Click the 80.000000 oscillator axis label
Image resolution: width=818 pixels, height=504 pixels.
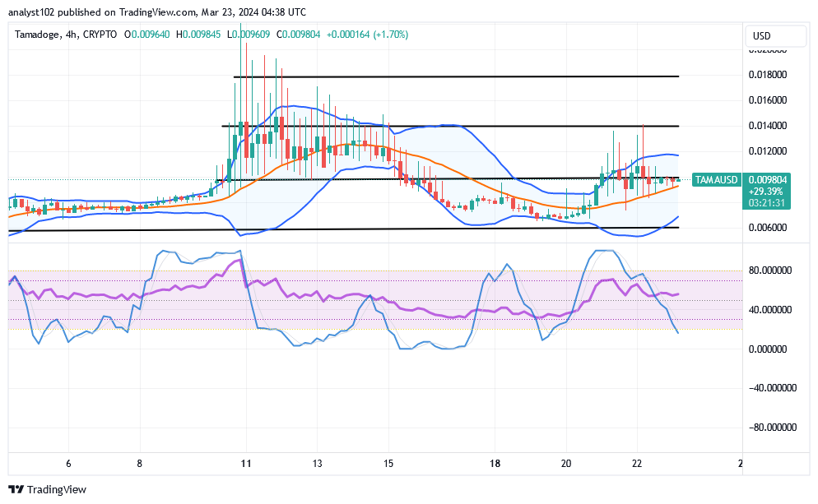click(x=770, y=270)
